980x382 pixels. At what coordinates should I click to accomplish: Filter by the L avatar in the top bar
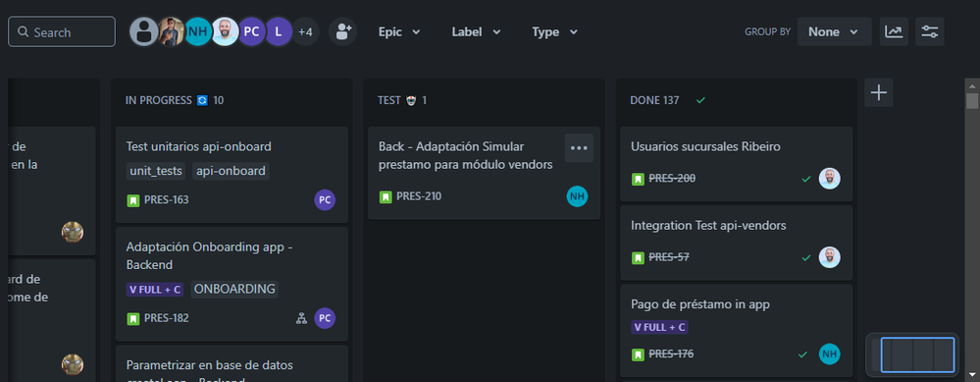point(279,31)
